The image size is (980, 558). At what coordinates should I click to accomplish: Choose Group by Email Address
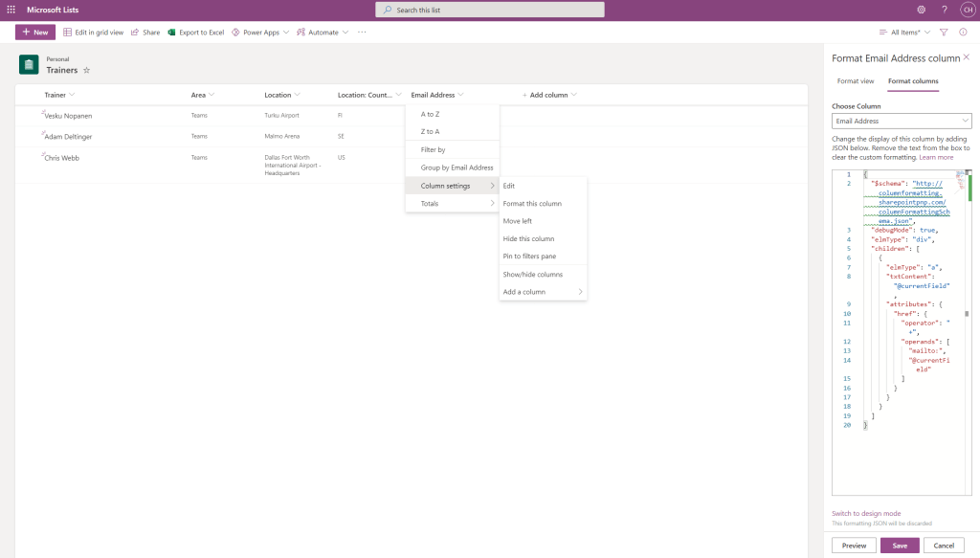[457, 167]
